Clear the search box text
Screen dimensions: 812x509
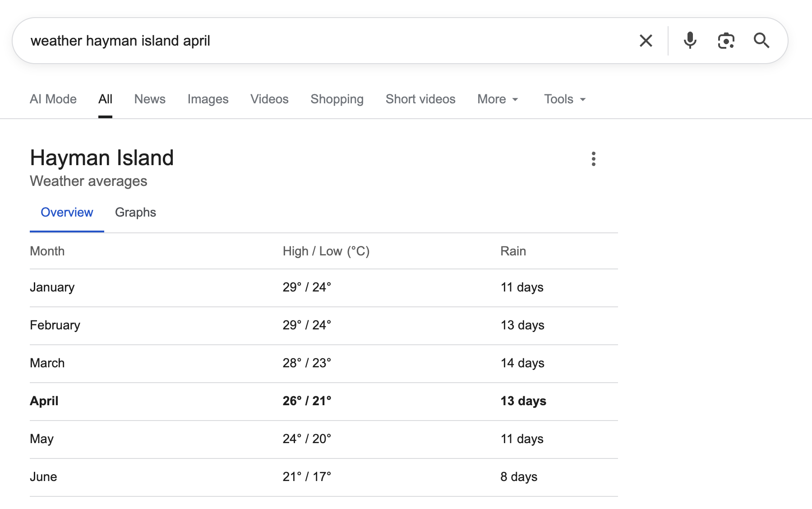point(646,41)
